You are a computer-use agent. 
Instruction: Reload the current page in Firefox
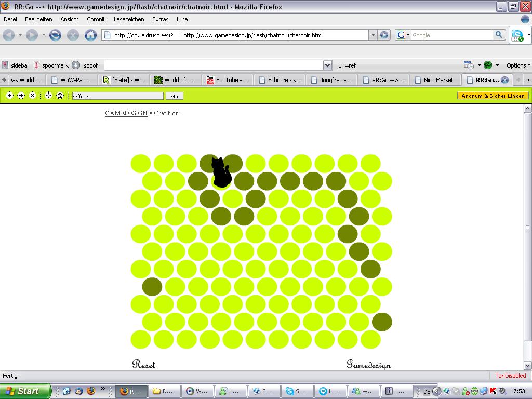point(55,35)
